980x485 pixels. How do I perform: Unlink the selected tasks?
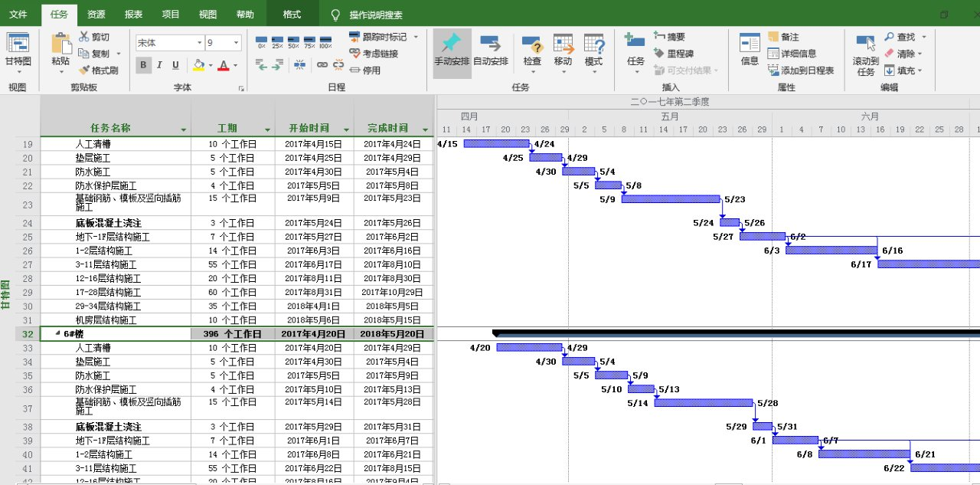coord(338,66)
